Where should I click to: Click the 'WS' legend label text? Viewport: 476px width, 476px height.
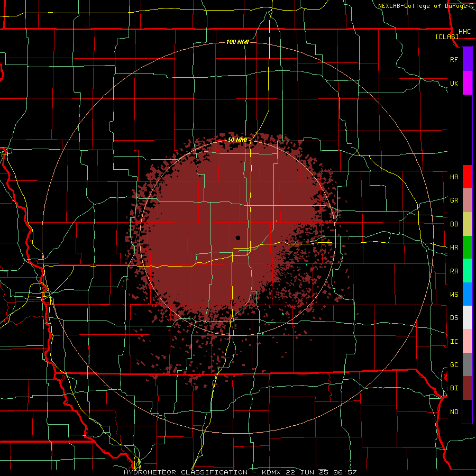(x=454, y=295)
